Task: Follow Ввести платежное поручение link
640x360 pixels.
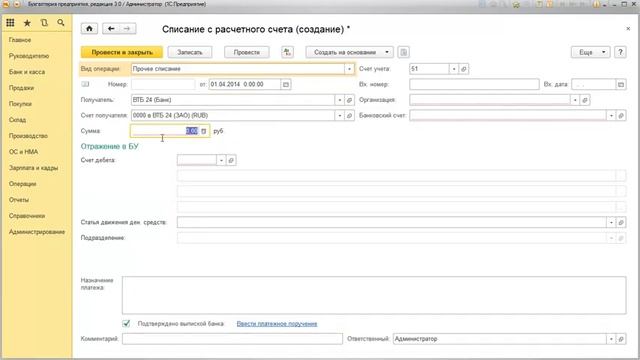Action: (277, 324)
